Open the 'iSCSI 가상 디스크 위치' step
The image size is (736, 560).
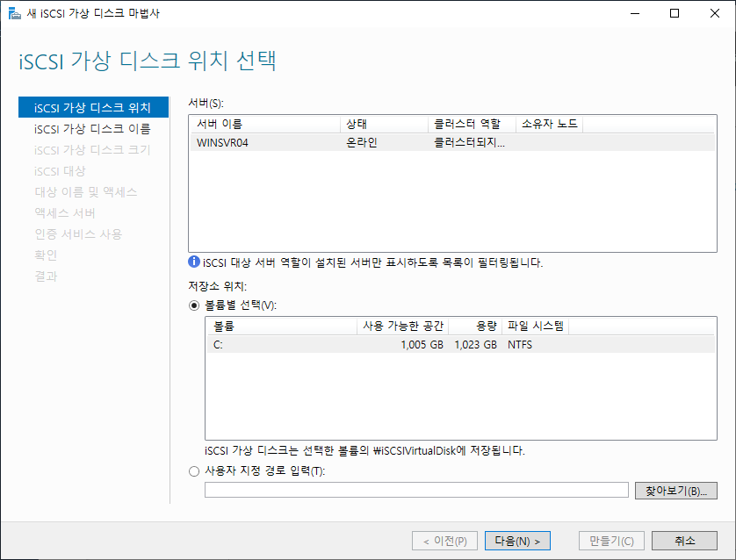(93, 107)
